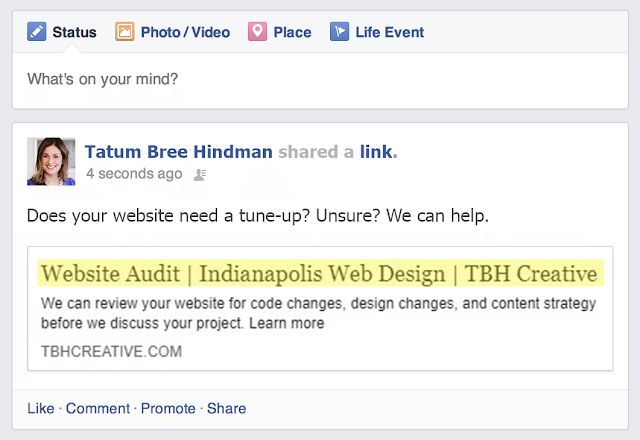Select the Status tab label

pyautogui.click(x=74, y=32)
